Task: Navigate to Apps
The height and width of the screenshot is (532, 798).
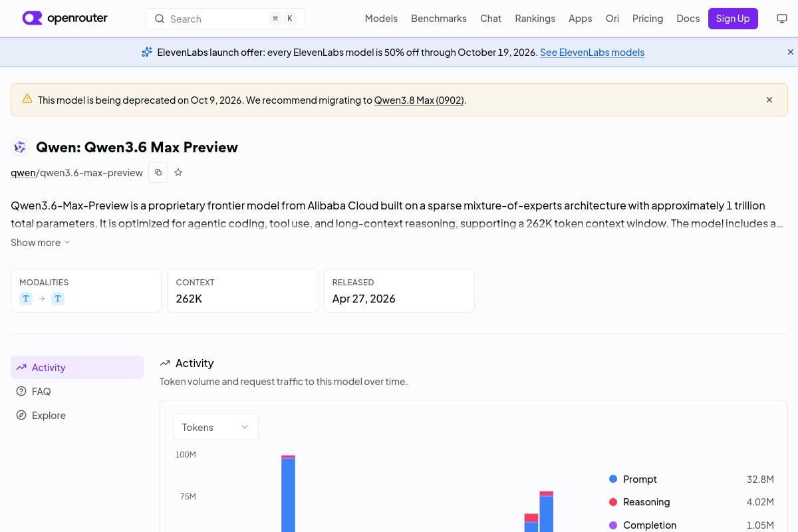Action: tap(580, 19)
